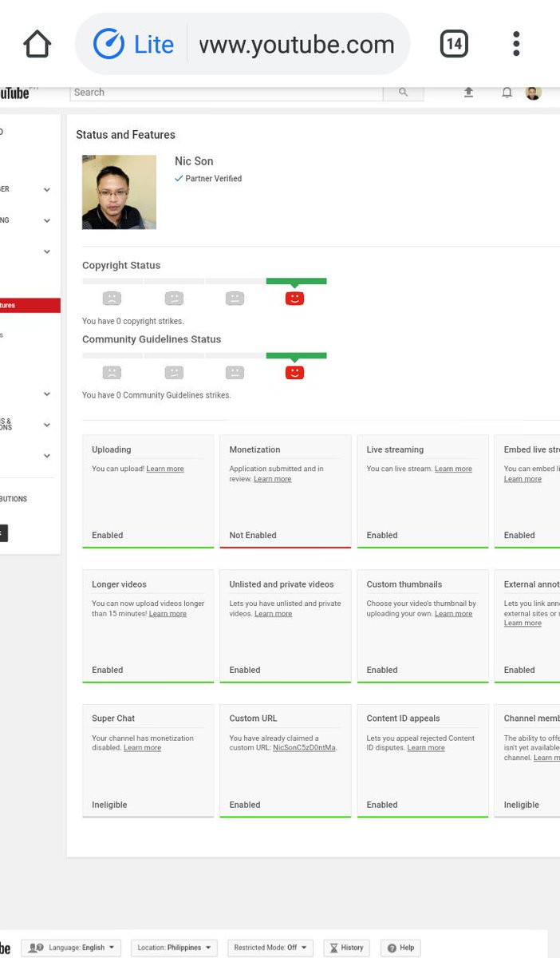Screen dimensions: 560x958
Task: Click 'You have 0 Community Guidelines strikes.' text
Action: 156,395
